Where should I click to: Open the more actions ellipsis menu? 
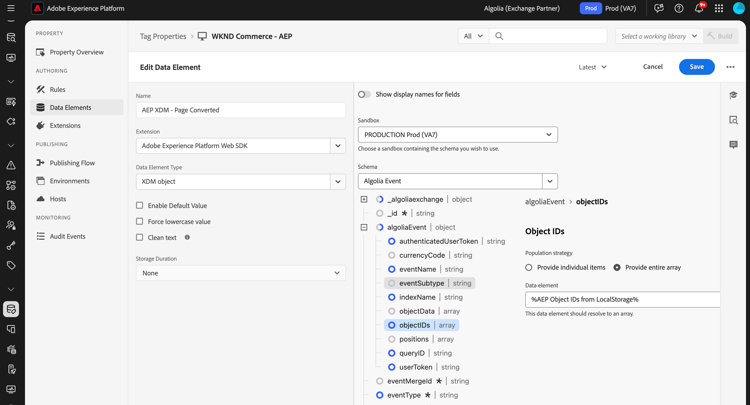point(730,67)
